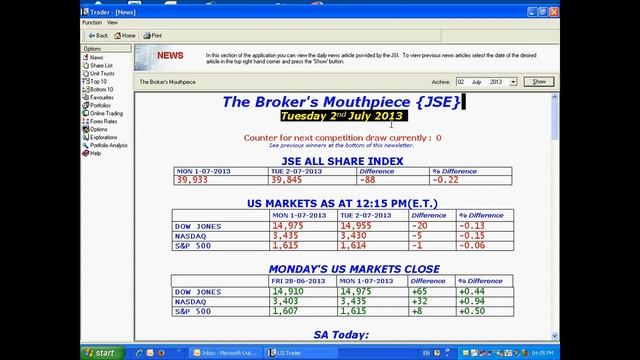640x360 pixels.
Task: Click the S&P 500 value '1,614'
Action: [353, 246]
